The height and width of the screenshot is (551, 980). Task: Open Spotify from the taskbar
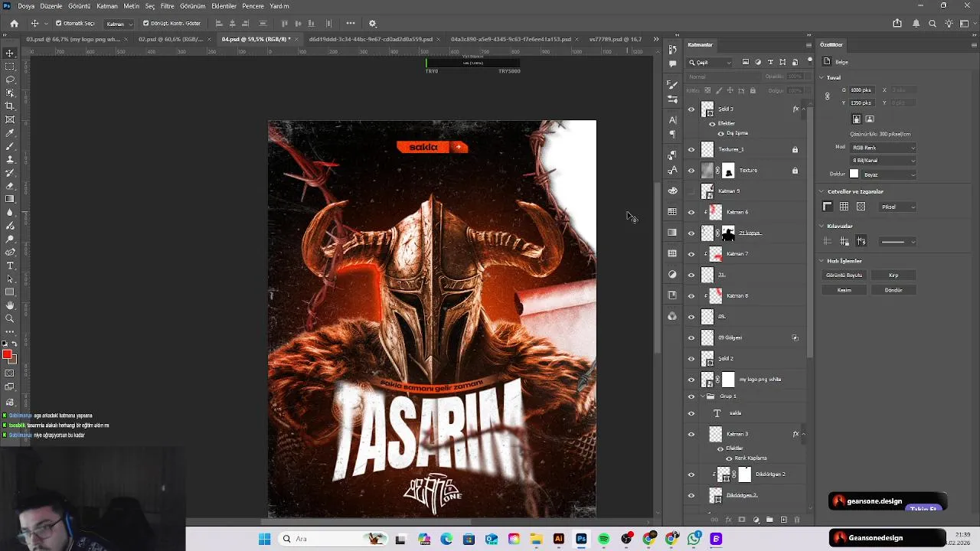[603, 539]
